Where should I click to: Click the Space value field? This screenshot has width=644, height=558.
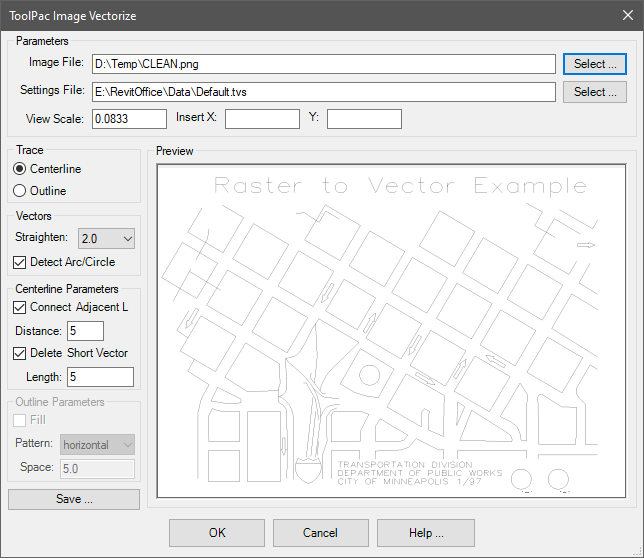[97, 469]
